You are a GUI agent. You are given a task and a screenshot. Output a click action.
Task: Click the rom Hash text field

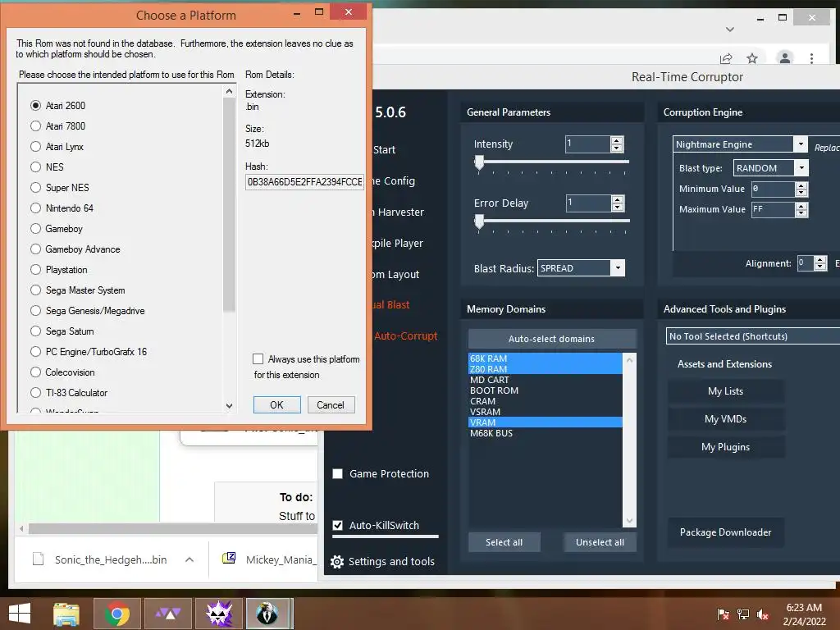coord(304,182)
